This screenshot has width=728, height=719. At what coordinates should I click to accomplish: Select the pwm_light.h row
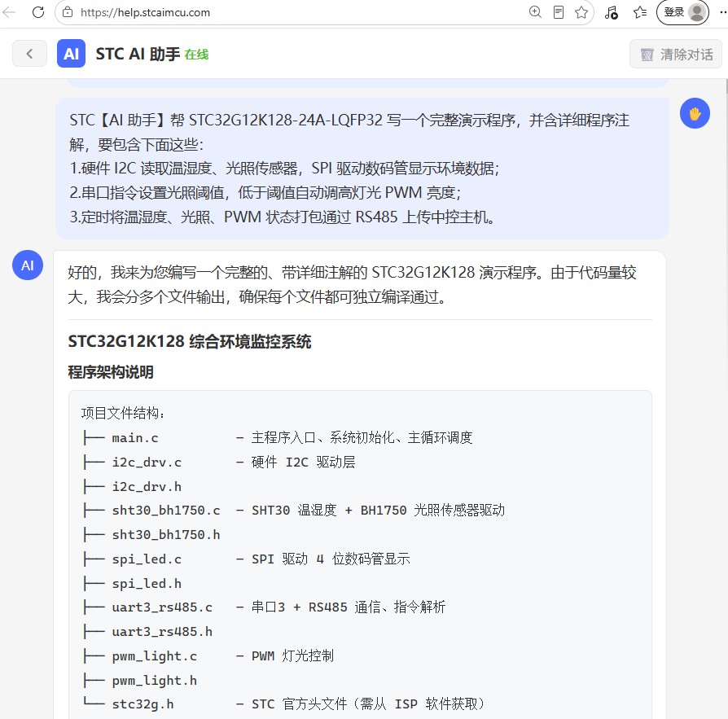[x=140, y=681]
